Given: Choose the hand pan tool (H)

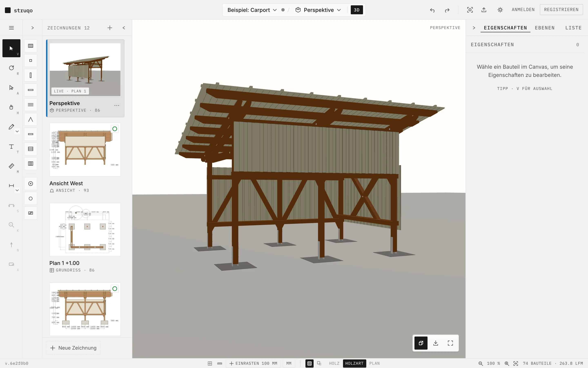Looking at the screenshot, I should (11, 107).
